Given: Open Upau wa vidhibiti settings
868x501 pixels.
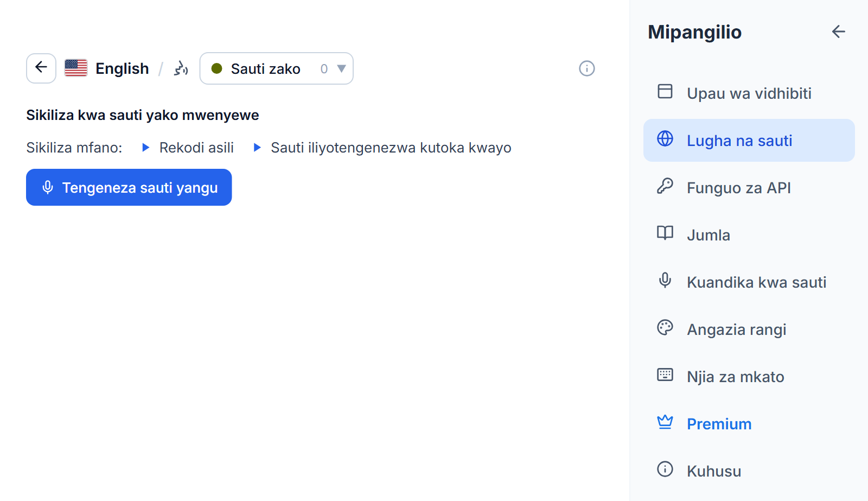Looking at the screenshot, I should 749,93.
